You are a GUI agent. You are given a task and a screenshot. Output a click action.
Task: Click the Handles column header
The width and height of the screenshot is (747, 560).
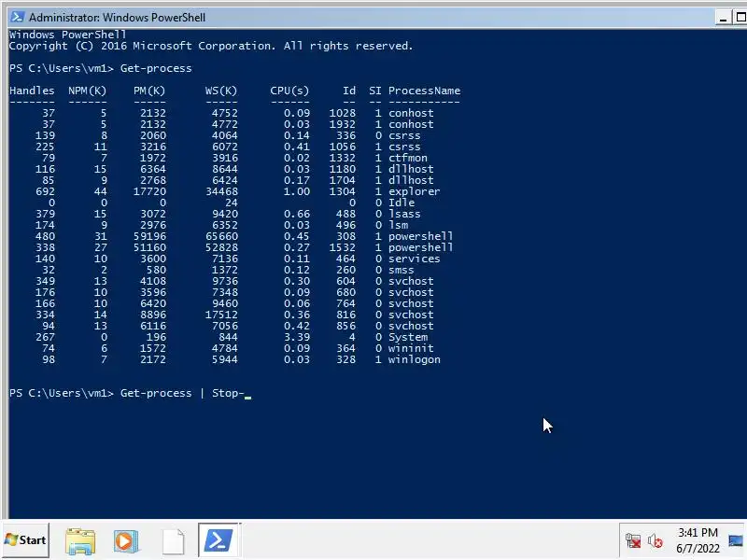click(32, 91)
